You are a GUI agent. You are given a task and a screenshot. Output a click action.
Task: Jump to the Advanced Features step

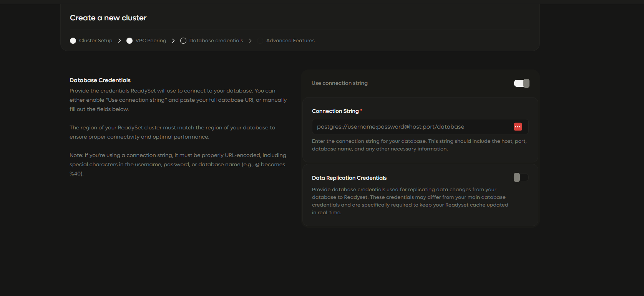(x=290, y=41)
